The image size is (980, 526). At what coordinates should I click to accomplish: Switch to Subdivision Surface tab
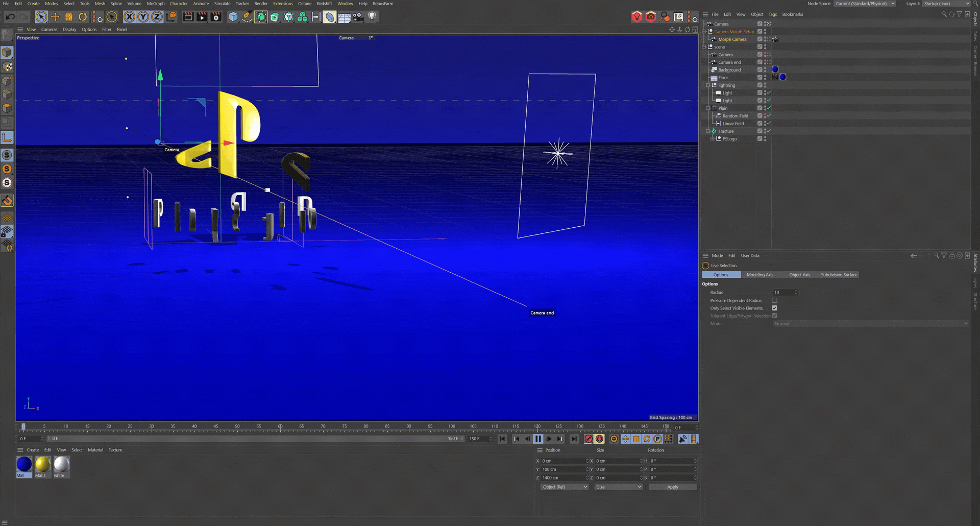[839, 275]
